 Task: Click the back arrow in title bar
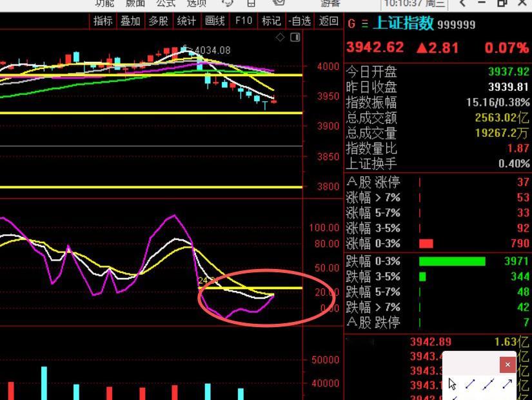click(462, 3)
